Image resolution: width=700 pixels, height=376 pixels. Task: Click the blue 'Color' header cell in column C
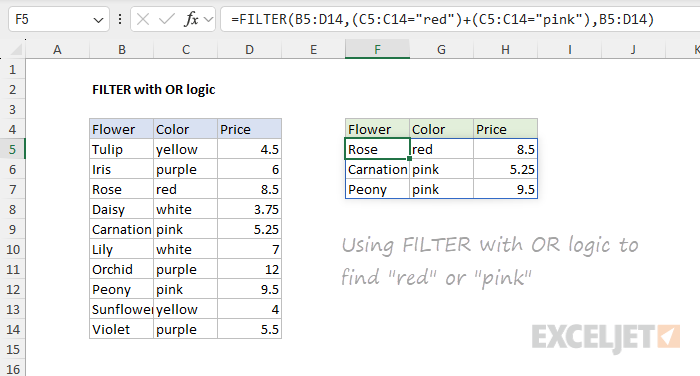point(186,129)
